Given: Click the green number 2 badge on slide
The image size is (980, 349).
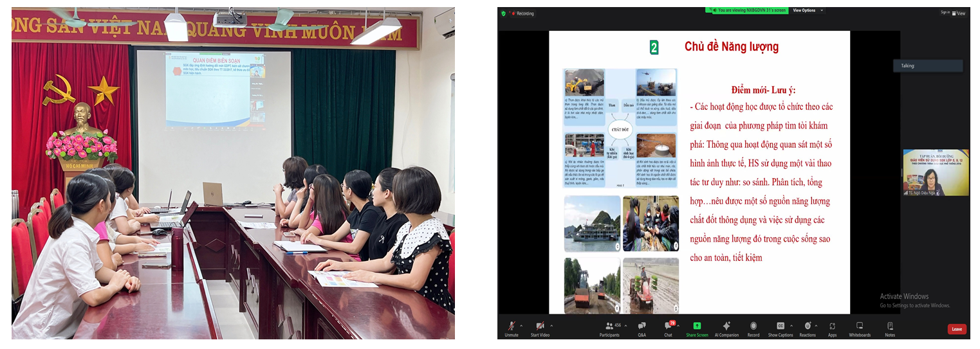Looking at the screenshot, I should coord(654,47).
